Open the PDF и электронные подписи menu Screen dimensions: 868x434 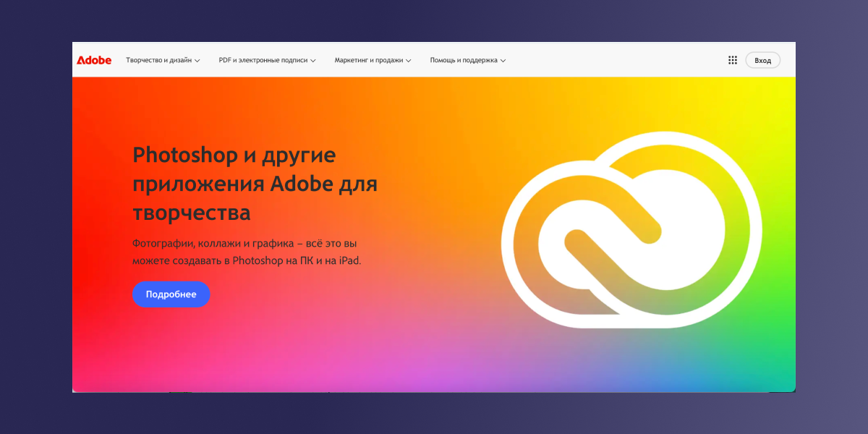(263, 61)
